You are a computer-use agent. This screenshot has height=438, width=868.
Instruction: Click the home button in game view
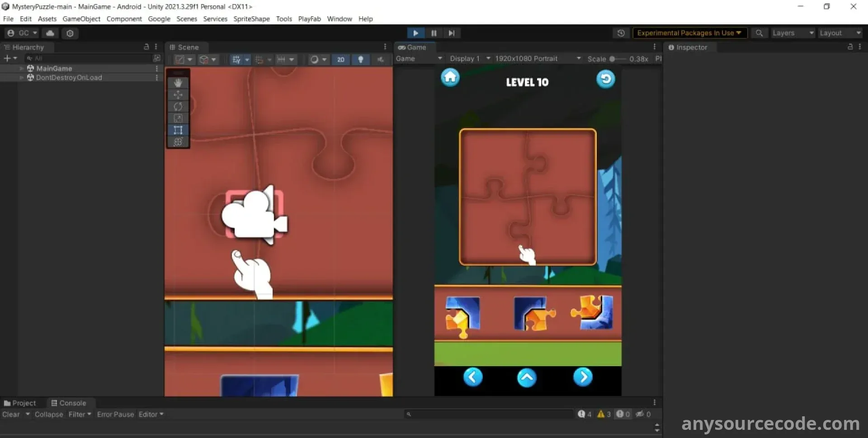point(450,77)
